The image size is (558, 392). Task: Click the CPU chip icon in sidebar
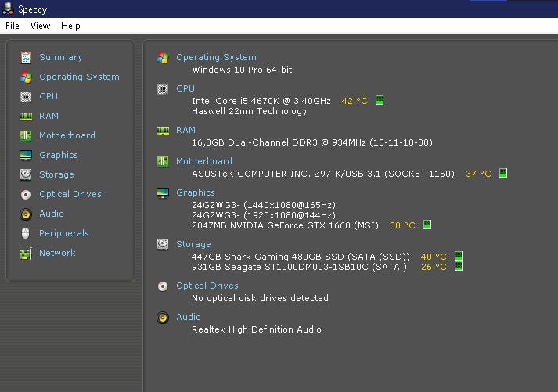[x=26, y=96]
